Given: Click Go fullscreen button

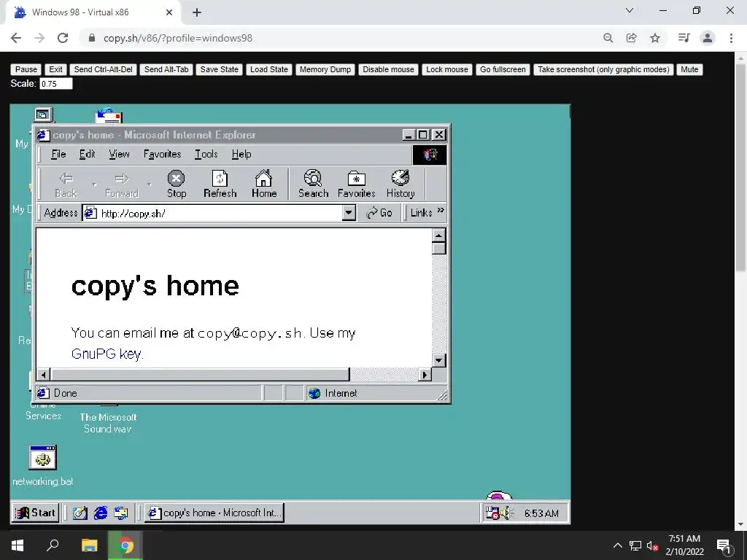Looking at the screenshot, I should (503, 69).
